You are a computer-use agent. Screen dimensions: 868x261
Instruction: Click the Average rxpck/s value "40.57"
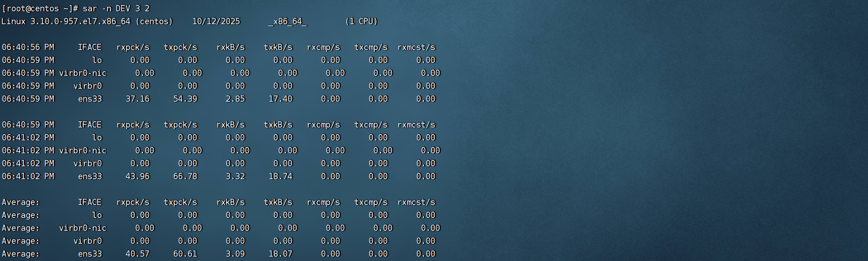(138, 254)
